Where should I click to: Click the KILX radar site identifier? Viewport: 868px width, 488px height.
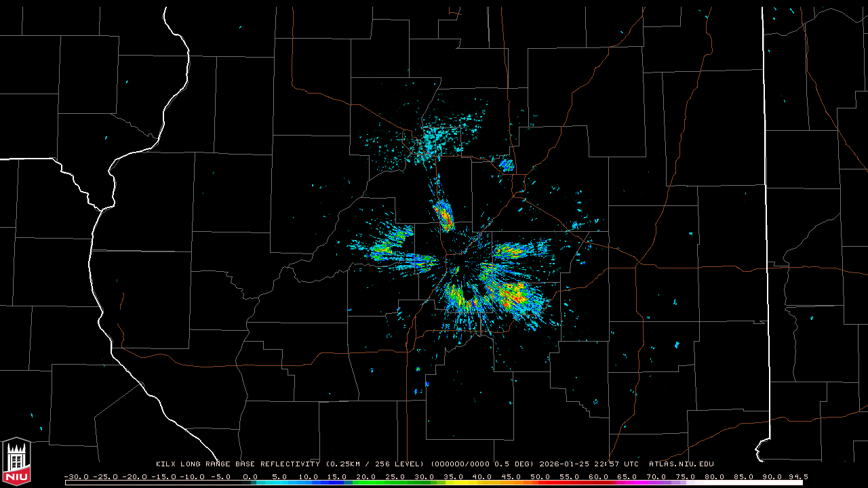click(166, 464)
